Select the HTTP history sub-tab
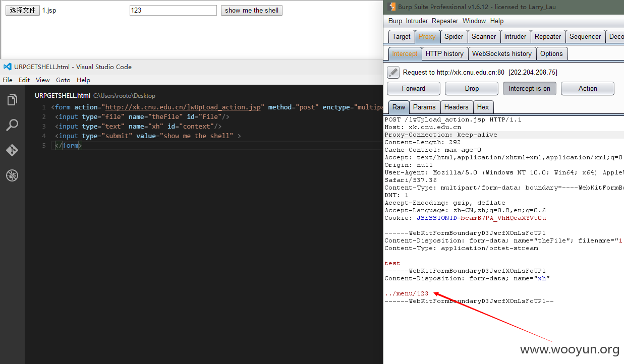The width and height of the screenshot is (624, 364). (444, 53)
